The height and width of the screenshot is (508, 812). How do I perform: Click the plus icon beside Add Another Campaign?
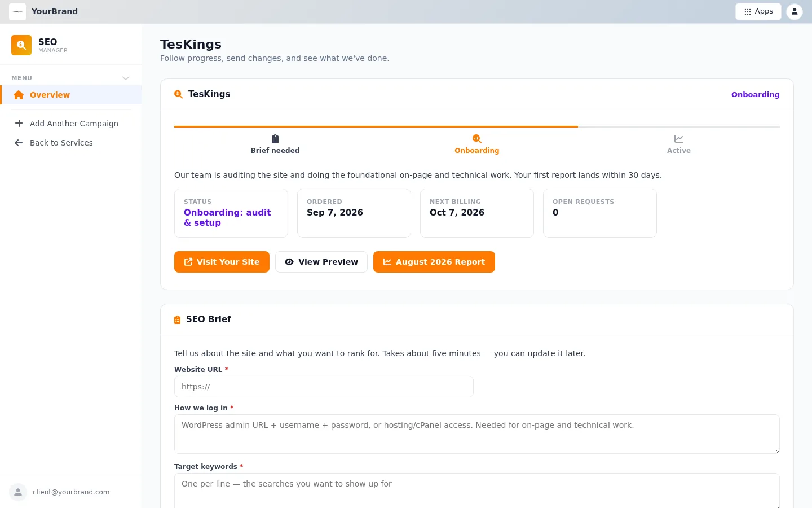coord(19,124)
